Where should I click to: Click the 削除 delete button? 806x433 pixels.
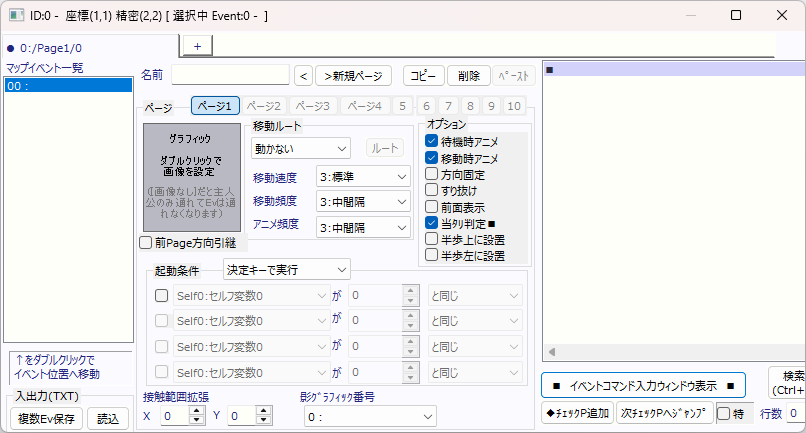(x=468, y=76)
